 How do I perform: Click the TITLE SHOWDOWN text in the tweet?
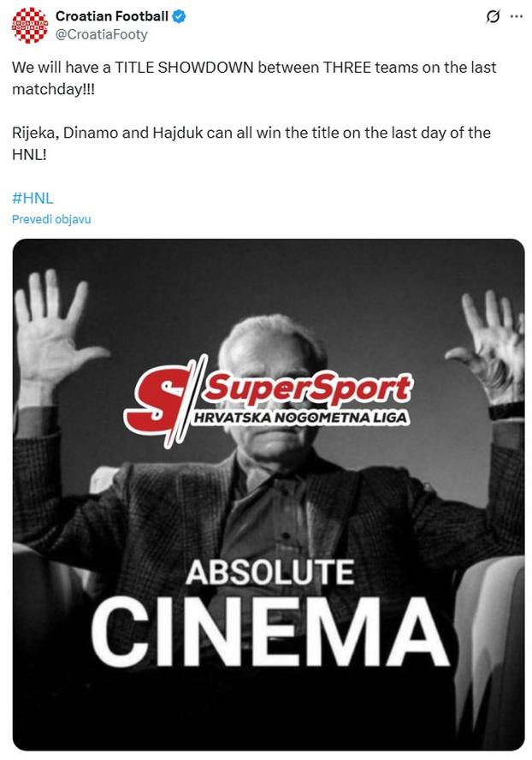click(x=184, y=67)
